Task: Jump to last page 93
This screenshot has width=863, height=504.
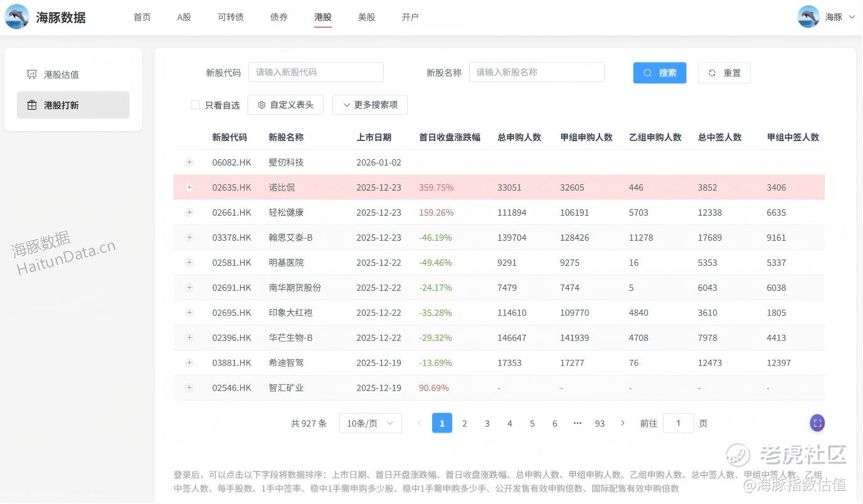Action: 600,423
